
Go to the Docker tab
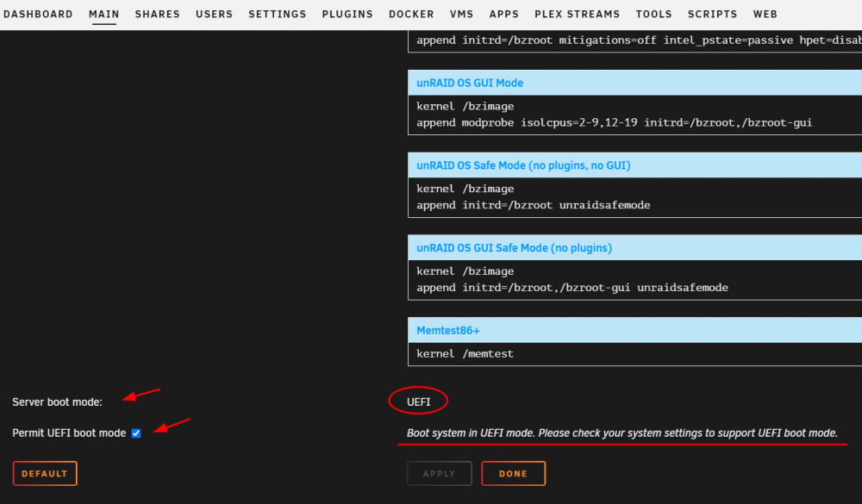(x=411, y=15)
